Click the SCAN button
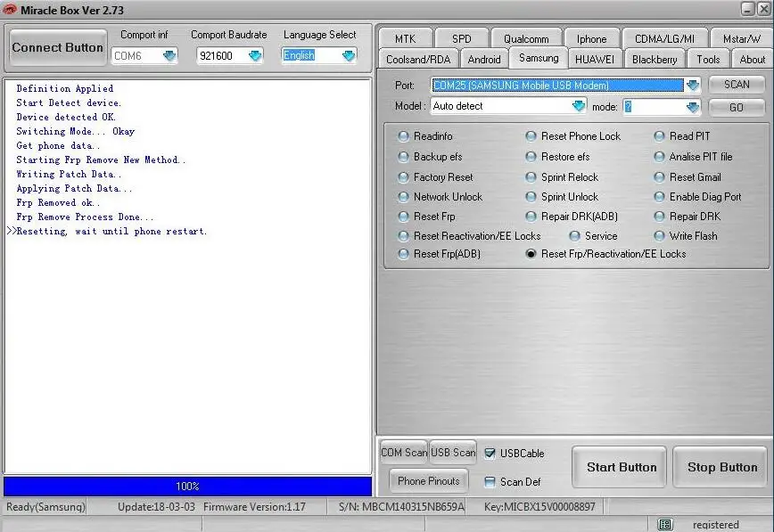Viewport: 774px width, 532px height. click(737, 85)
